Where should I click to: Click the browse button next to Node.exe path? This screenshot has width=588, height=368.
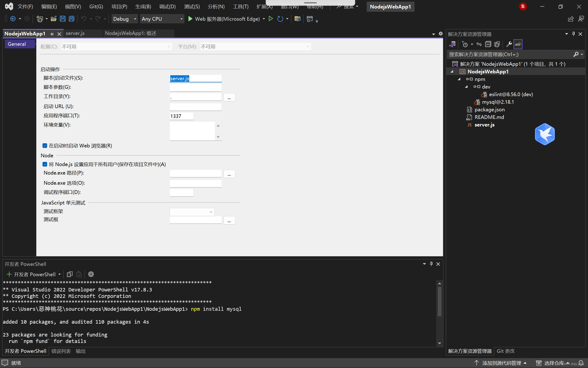[x=229, y=174]
